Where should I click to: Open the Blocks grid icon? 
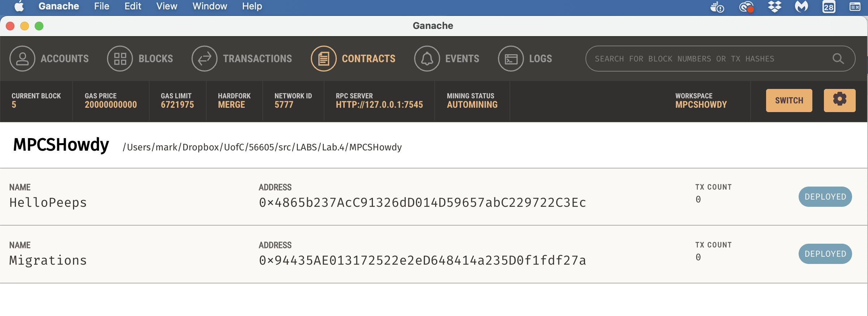coord(120,59)
